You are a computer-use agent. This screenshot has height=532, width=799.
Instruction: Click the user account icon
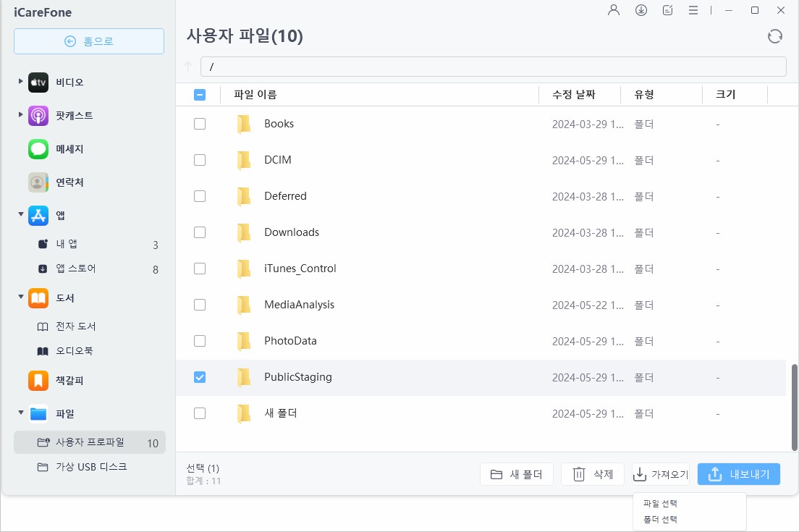click(613, 10)
